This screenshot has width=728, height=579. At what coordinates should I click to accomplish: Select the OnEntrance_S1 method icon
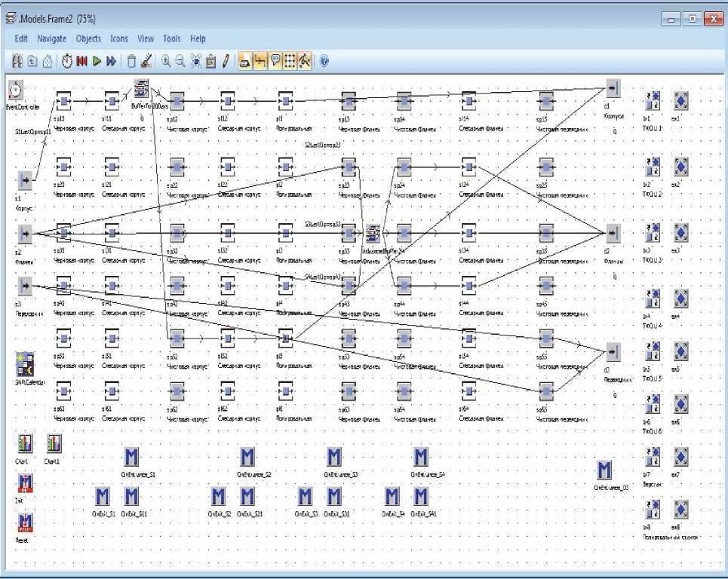coord(131,458)
